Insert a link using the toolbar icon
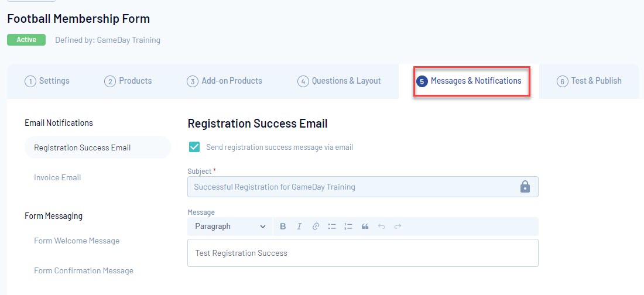The height and width of the screenshot is (295, 644). click(316, 227)
